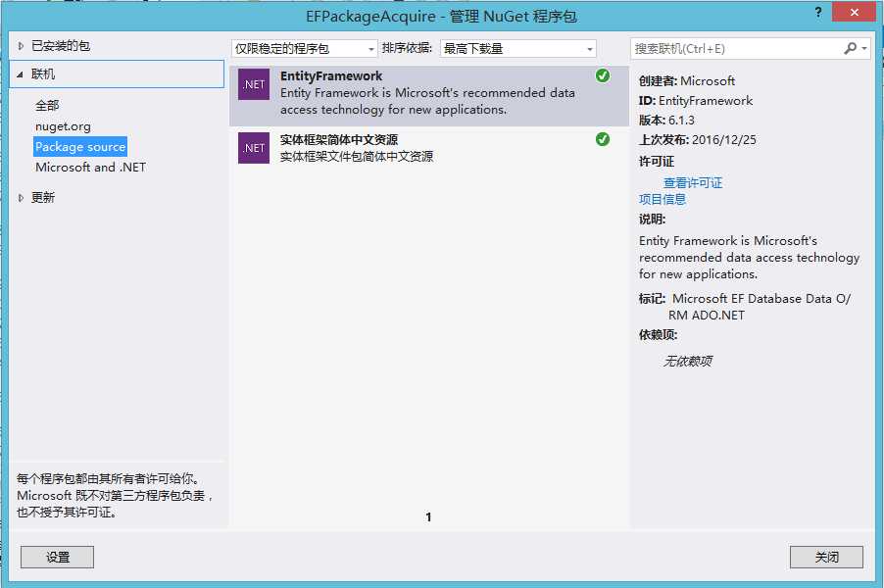Image resolution: width=884 pixels, height=588 pixels.
Task: Click the 排序依据 label
Action: click(x=407, y=48)
